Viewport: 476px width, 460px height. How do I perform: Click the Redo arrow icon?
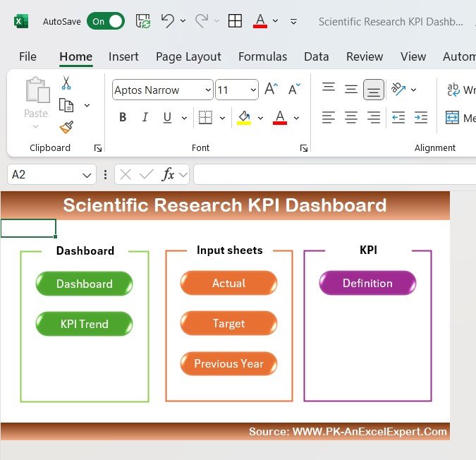(202, 21)
